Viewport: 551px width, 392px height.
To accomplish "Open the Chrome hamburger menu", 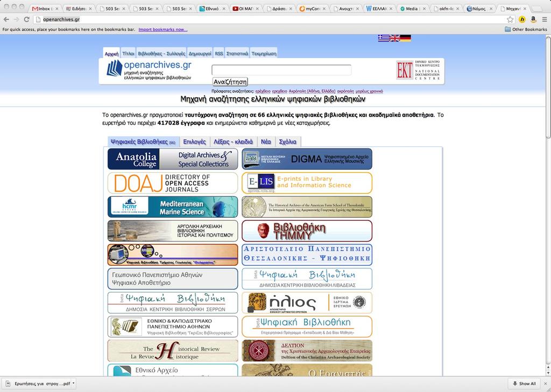I will point(545,20).
